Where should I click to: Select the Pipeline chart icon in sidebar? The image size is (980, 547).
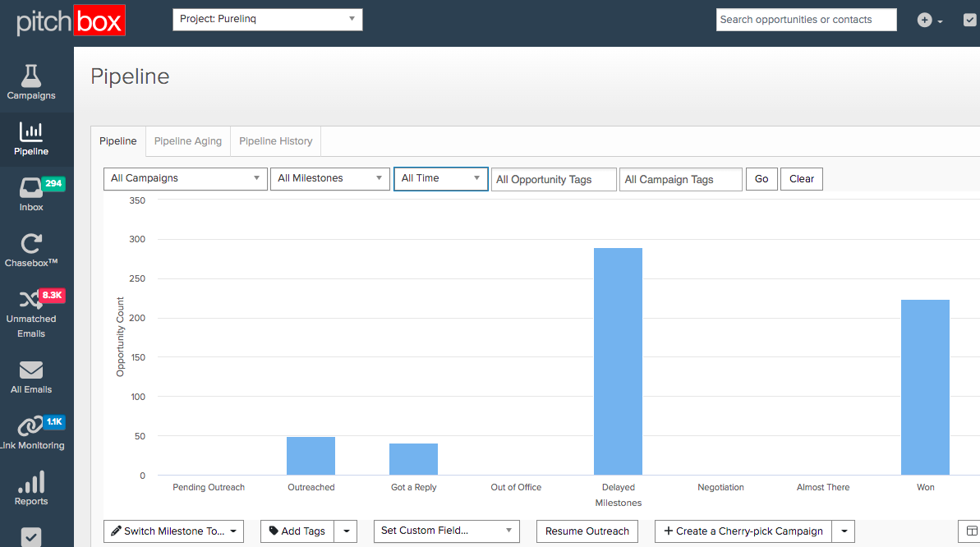point(31,131)
